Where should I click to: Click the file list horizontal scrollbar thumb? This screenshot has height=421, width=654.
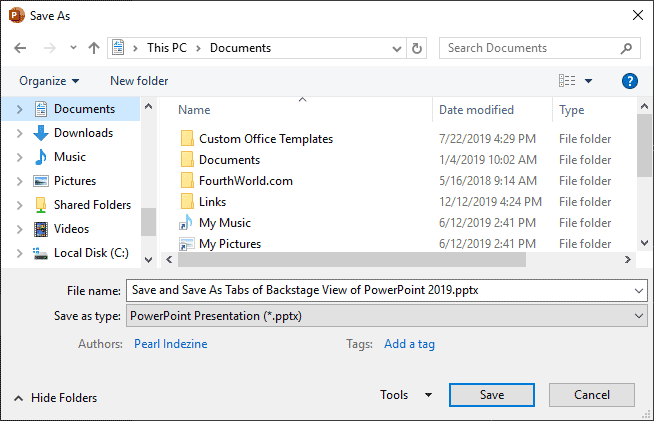pyautogui.click(x=352, y=260)
